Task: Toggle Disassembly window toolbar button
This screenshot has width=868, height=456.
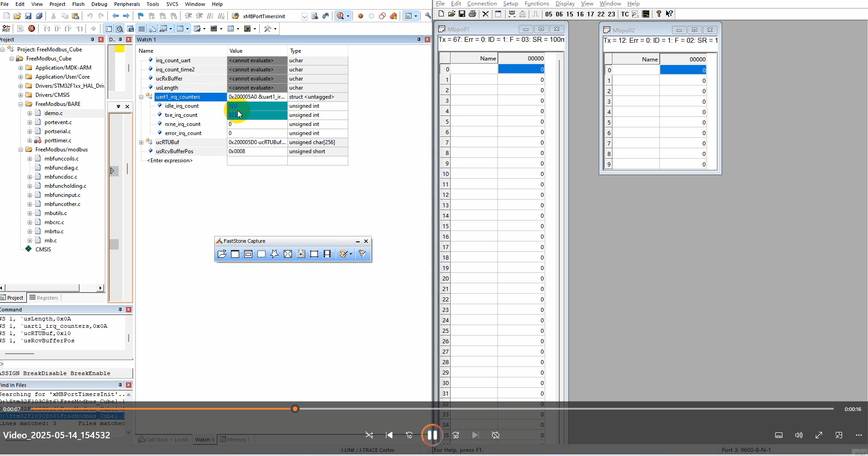Action: coord(120,29)
